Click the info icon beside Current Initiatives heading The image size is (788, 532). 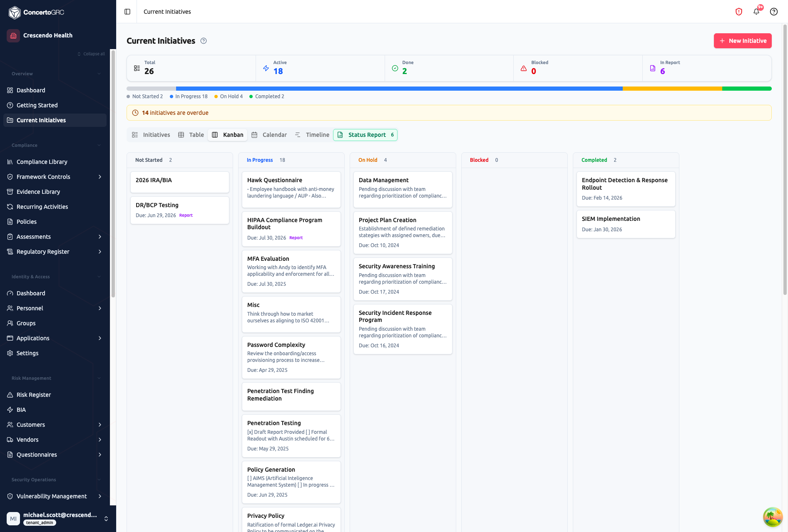[204, 41]
